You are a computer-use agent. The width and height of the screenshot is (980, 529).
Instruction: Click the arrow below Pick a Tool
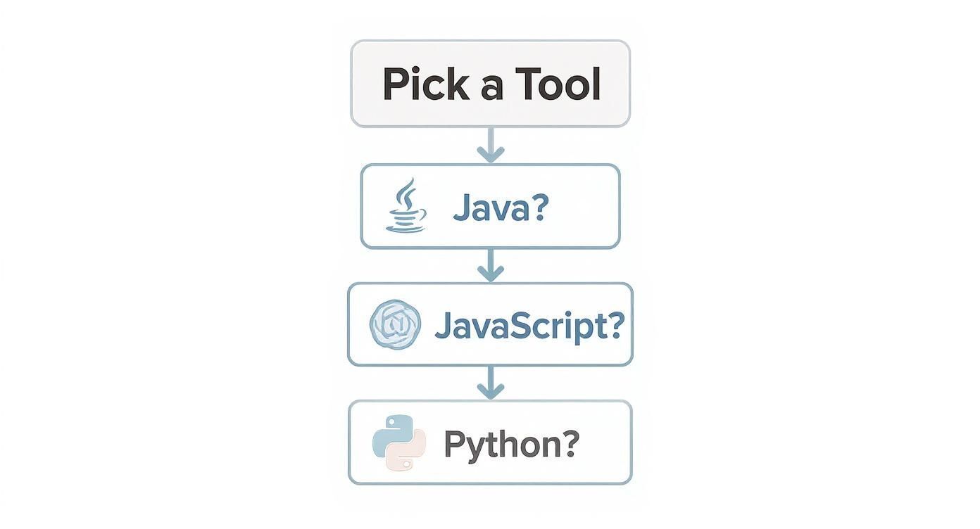click(491, 146)
